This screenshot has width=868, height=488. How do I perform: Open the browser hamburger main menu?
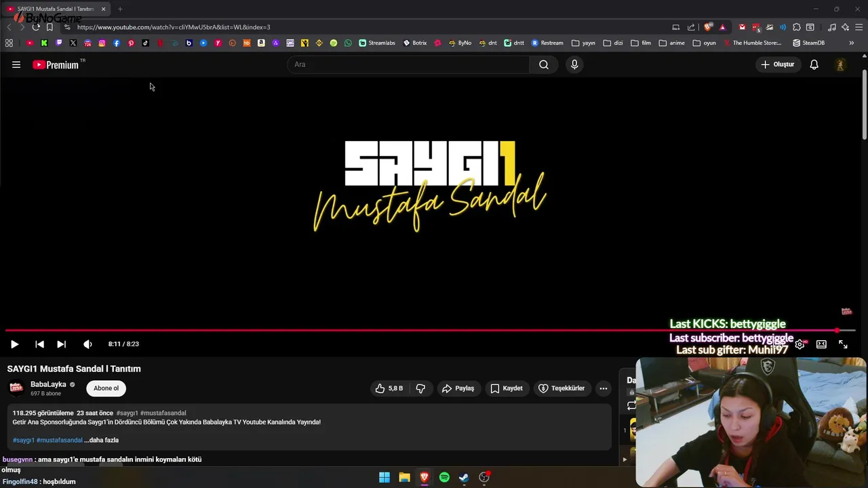coord(859,27)
